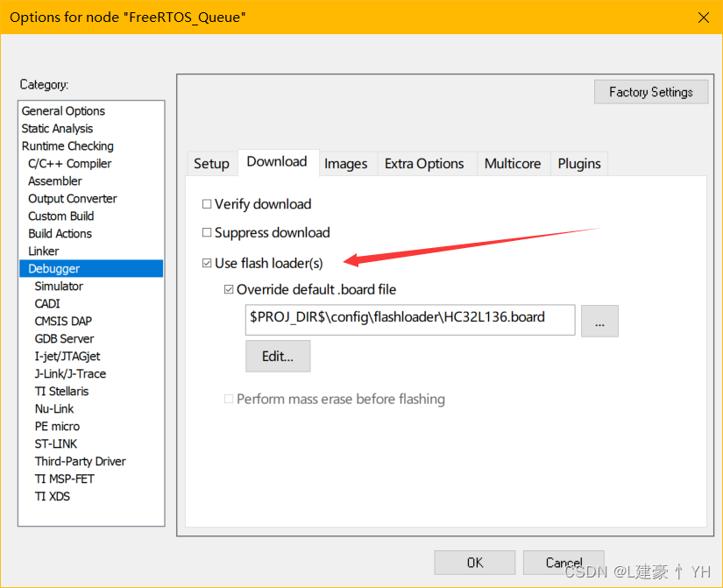Confirm with the OK button
Screen dimensions: 723x588
475,563
